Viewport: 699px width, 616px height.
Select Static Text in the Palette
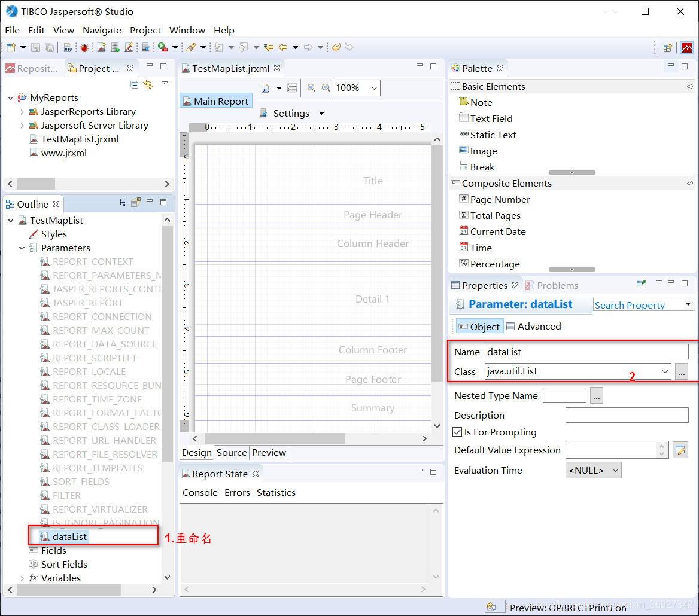tap(488, 135)
